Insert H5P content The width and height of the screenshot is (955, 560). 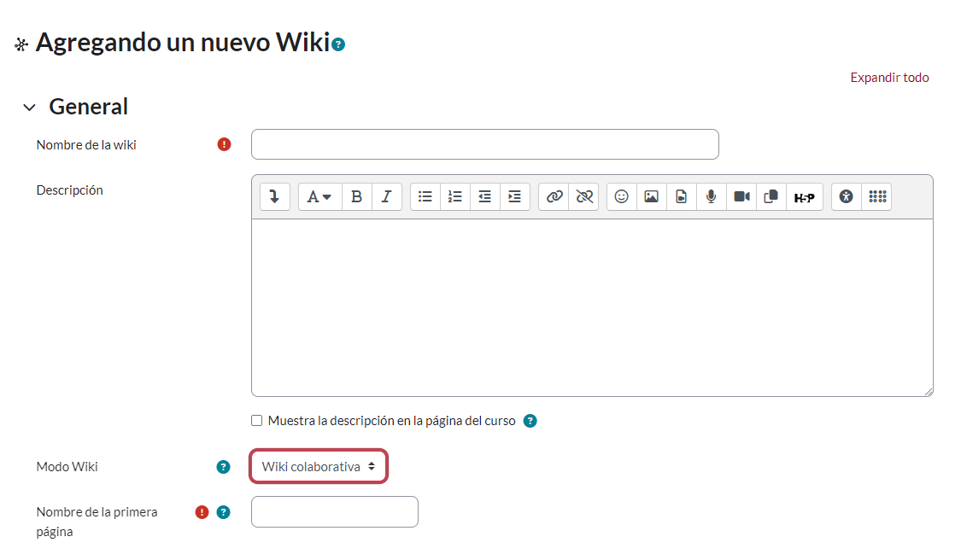[804, 197]
